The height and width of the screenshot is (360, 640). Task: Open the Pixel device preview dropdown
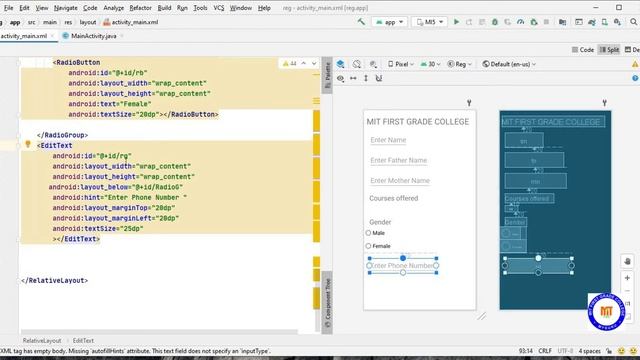click(400, 64)
